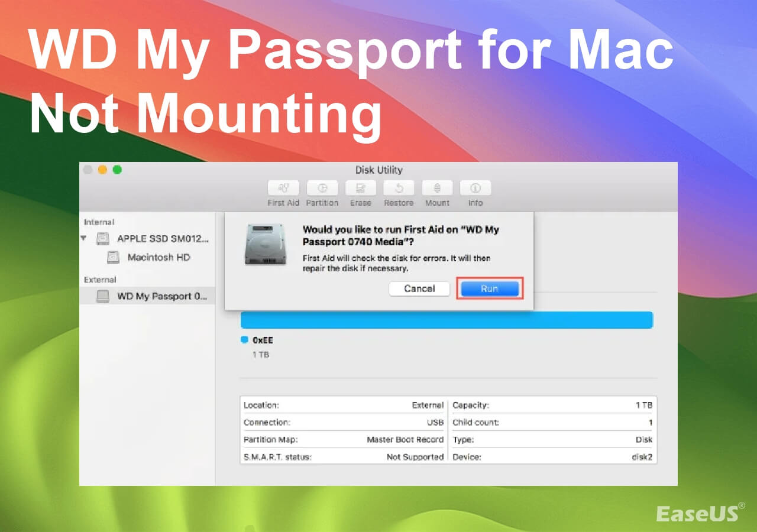Screen dimensions: 757x532
Task: Cancel the First Aid dialog
Action: (419, 288)
